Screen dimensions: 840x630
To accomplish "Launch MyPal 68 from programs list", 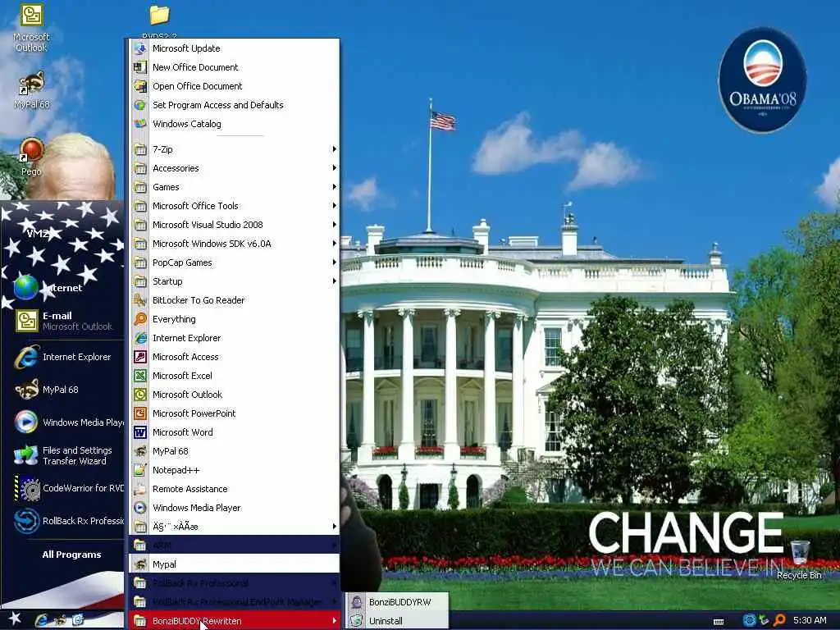I will click(234, 451).
